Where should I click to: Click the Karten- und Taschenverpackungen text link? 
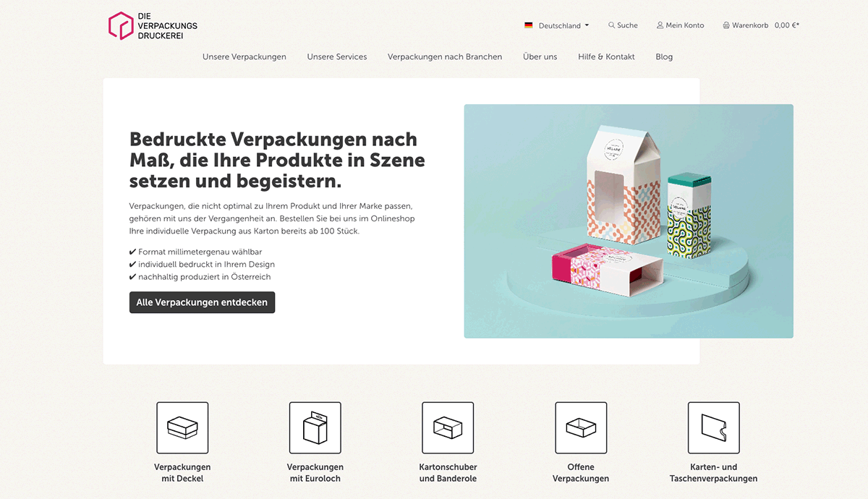[x=714, y=473]
